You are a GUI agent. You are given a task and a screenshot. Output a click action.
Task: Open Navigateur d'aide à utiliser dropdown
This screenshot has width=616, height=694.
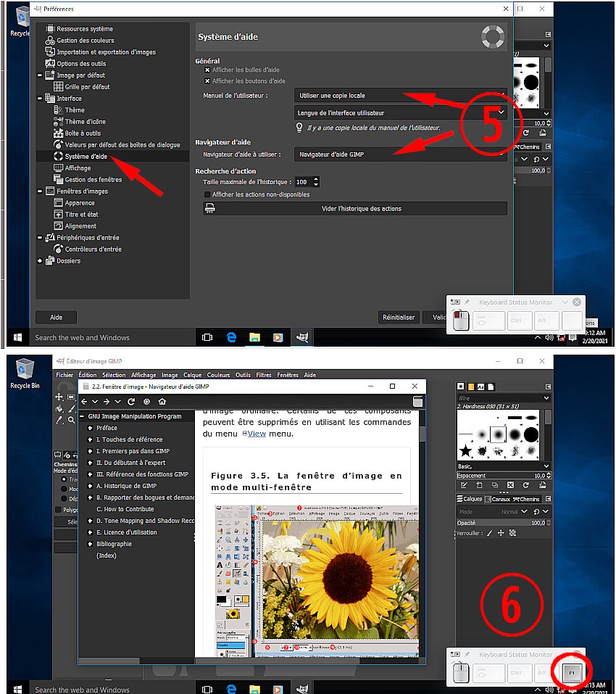click(400, 154)
